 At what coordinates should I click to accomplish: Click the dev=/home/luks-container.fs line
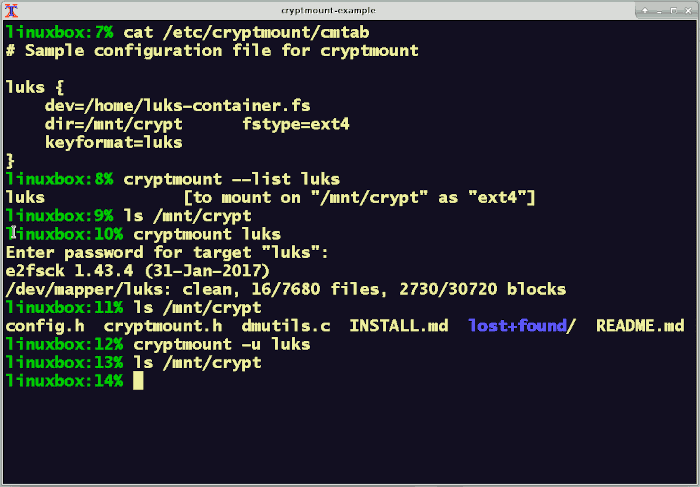178,106
